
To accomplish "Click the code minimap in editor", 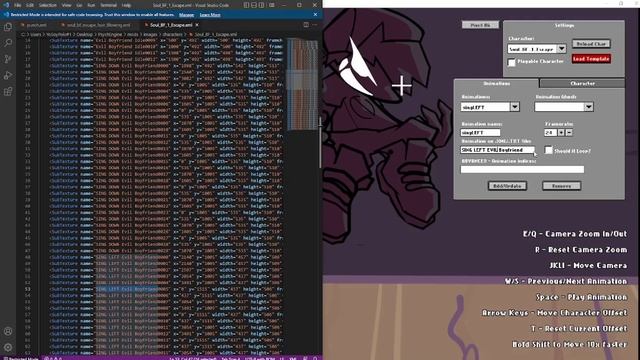I will click(x=302, y=84).
